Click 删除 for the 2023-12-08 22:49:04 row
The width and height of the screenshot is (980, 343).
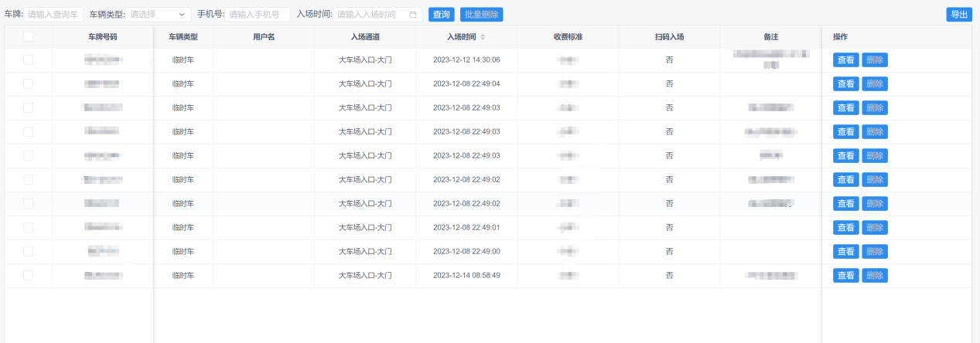(x=875, y=84)
